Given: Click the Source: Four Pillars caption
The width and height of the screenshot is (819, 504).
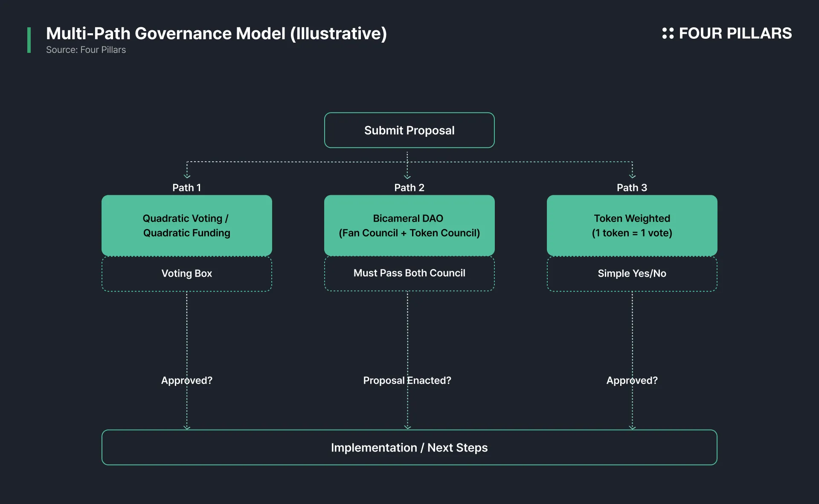Looking at the screenshot, I should [x=86, y=50].
